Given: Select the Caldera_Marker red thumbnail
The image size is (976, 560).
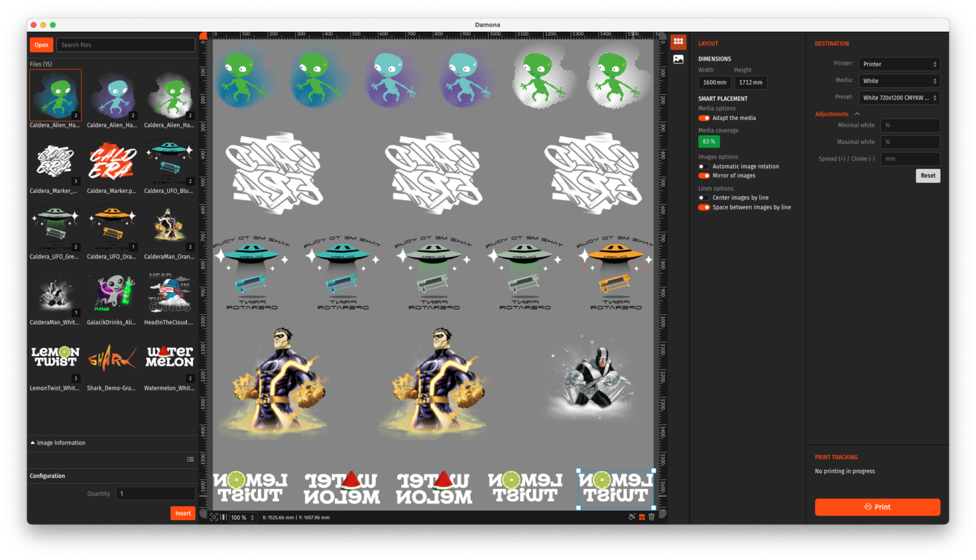Looking at the screenshot, I should tap(112, 161).
